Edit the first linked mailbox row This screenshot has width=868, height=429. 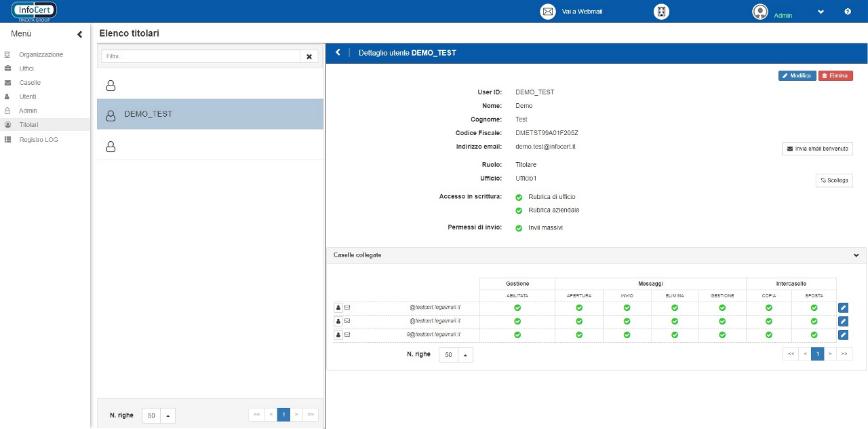(x=843, y=307)
